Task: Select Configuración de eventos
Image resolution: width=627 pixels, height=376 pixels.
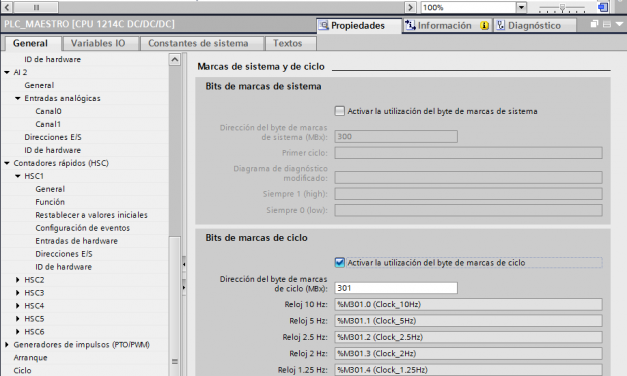Action: pyautogui.click(x=83, y=228)
